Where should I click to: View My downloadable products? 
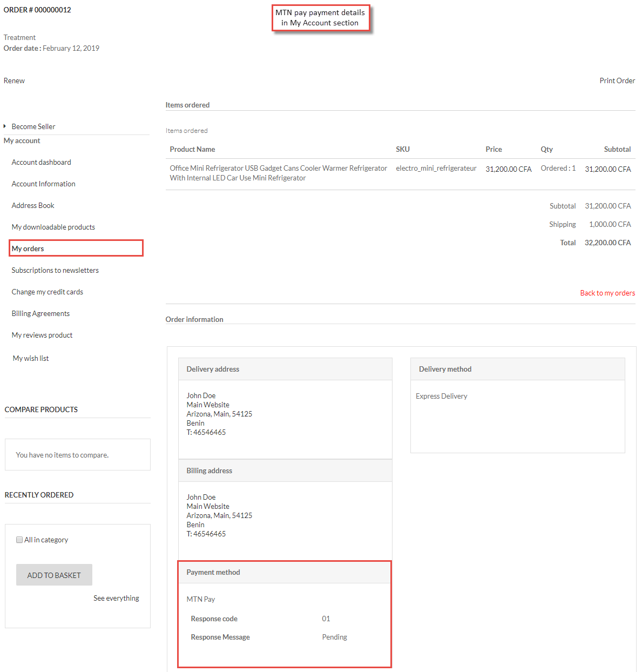coord(53,227)
